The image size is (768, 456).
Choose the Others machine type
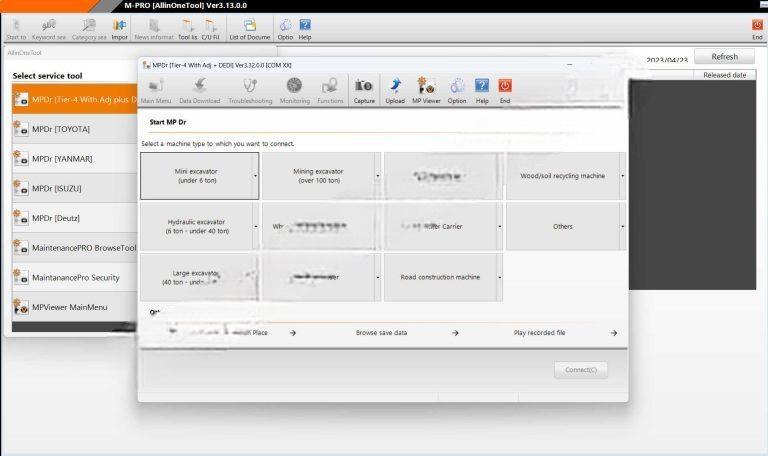563,226
